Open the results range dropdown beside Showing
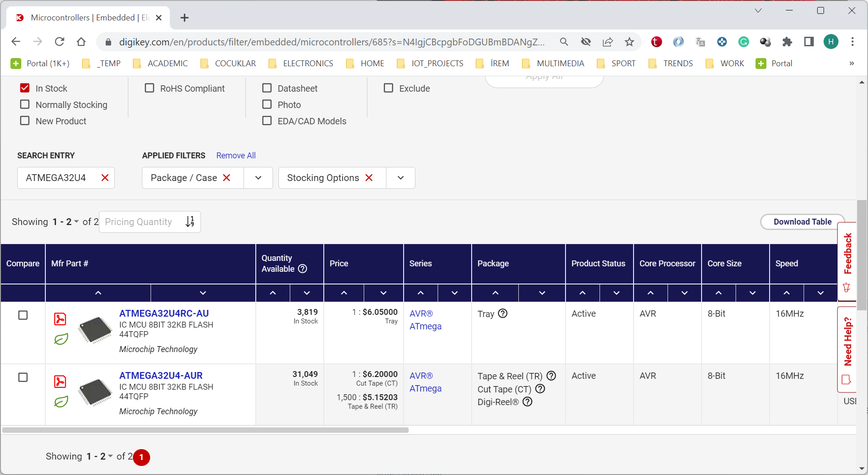Image resolution: width=868 pixels, height=475 pixels. (76, 222)
